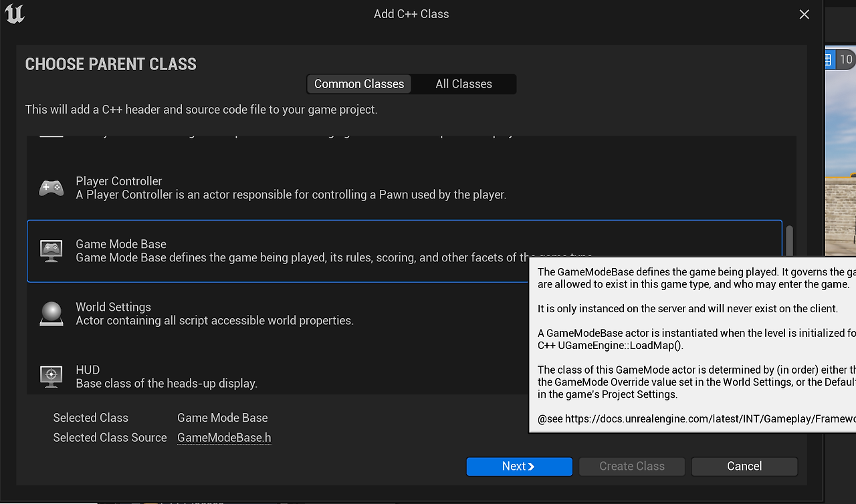Image resolution: width=856 pixels, height=504 pixels.
Task: Select the World Settings parent class
Action: tap(405, 314)
